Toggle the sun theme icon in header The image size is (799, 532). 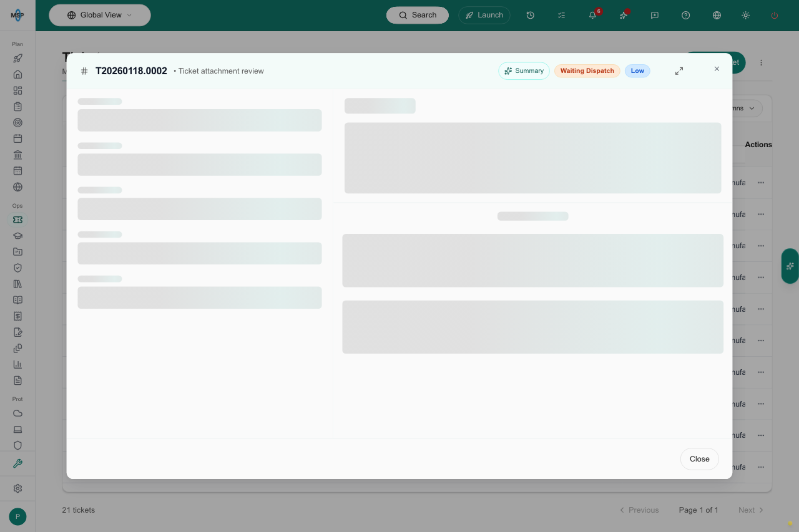[x=745, y=15]
